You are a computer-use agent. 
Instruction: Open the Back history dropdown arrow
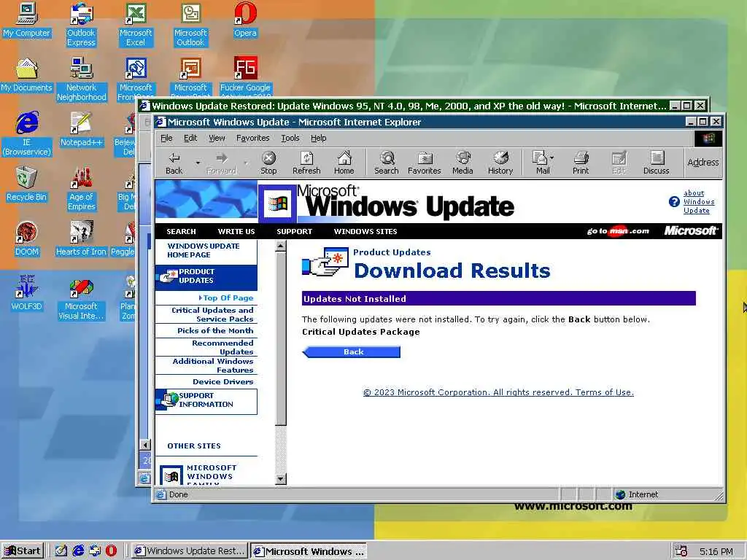point(198,163)
